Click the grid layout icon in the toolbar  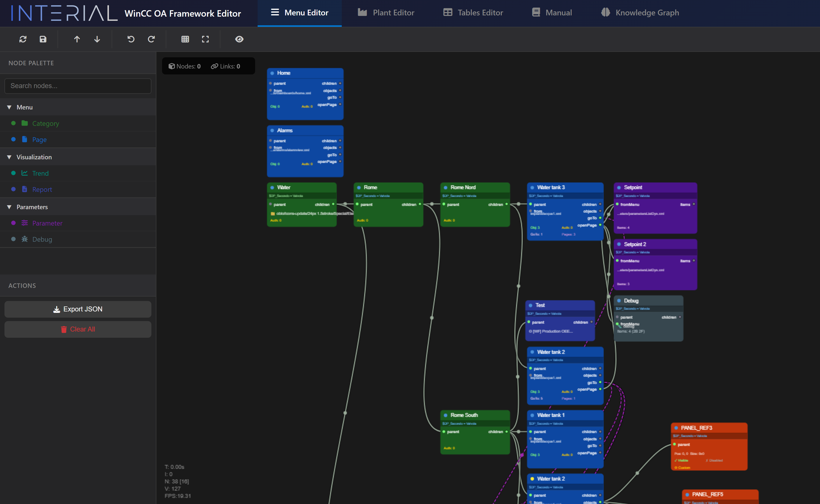point(185,39)
